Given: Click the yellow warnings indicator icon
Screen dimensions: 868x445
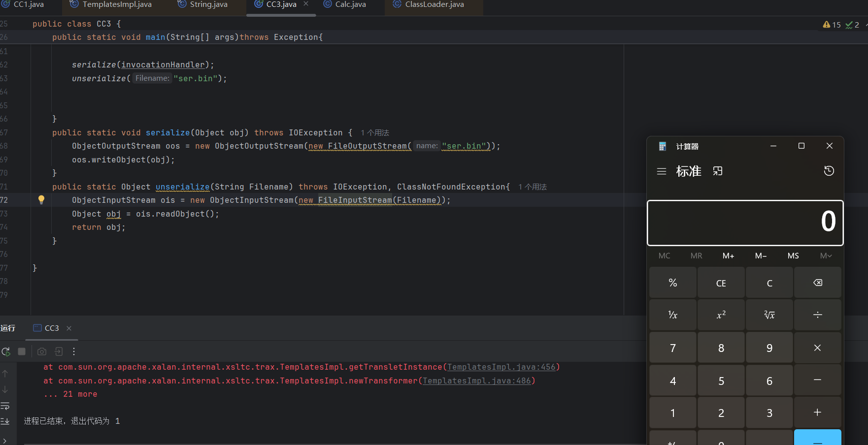Looking at the screenshot, I should (827, 25).
